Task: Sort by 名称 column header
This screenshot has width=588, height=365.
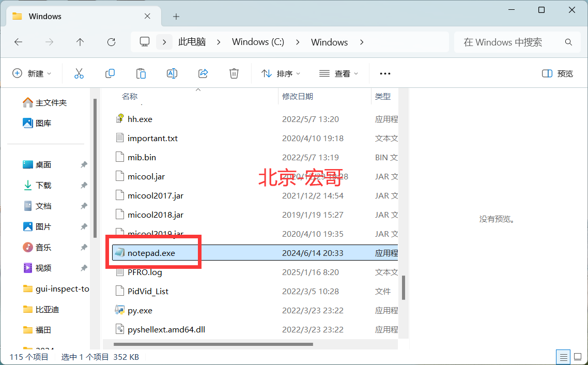Action: 130,96
